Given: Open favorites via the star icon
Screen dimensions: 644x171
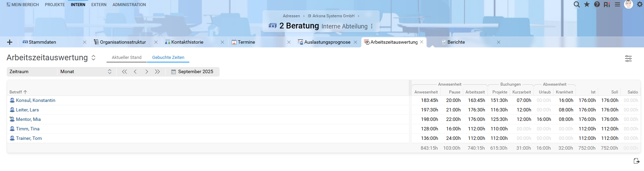Looking at the screenshot, I should click(587, 4).
